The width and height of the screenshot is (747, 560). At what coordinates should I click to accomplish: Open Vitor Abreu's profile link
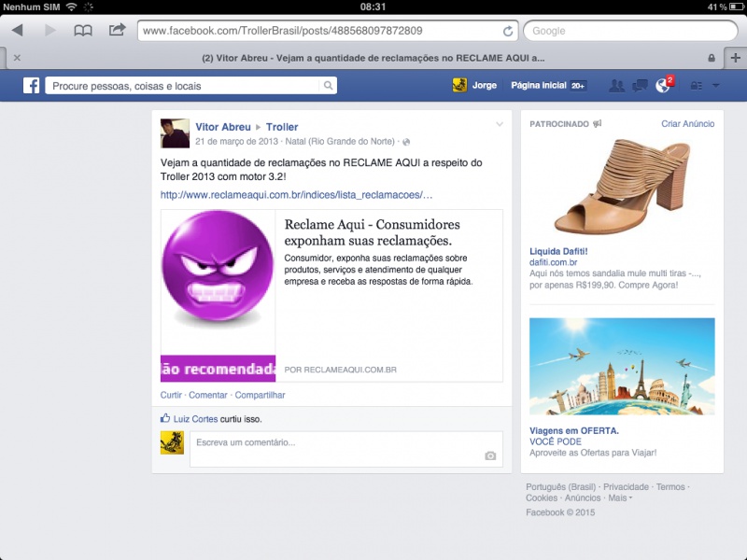click(x=223, y=127)
